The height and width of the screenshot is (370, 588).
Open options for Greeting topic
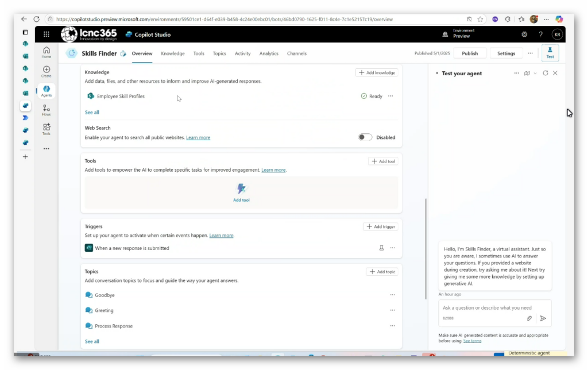pyautogui.click(x=392, y=310)
